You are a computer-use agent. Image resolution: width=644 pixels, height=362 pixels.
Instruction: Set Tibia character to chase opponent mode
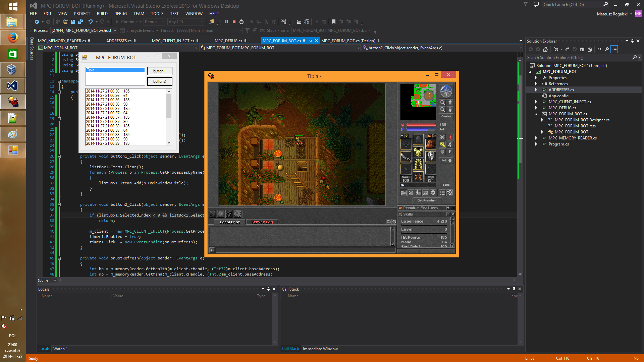pos(450,145)
